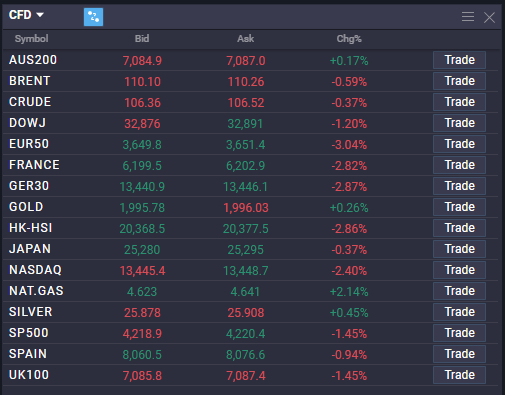
Task: Select the JAPAN symbol name
Action: point(30,249)
